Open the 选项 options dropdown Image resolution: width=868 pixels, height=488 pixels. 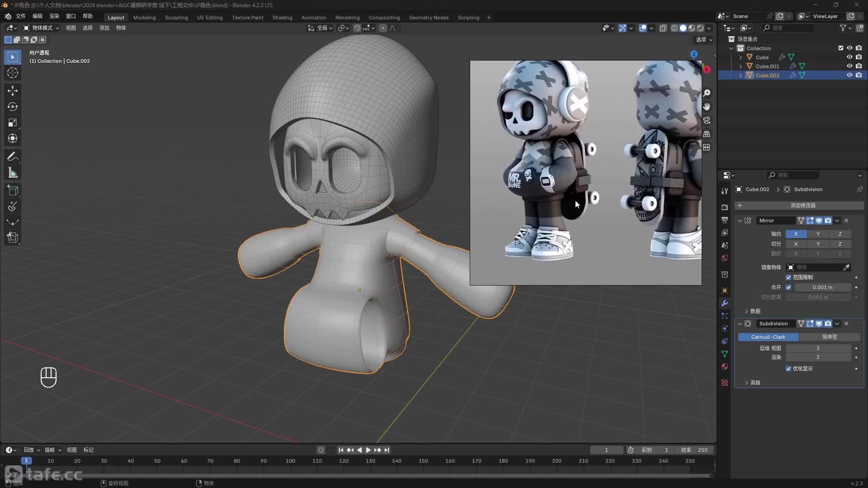(704, 40)
